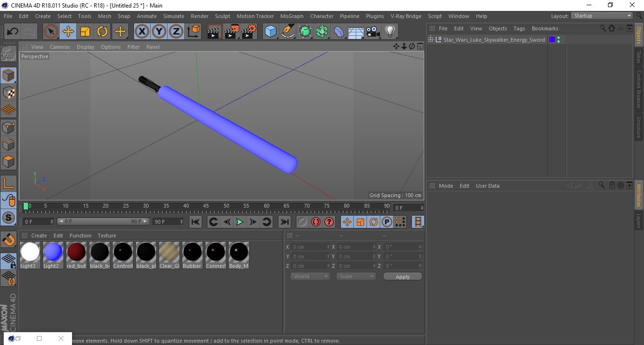Switch to the Layers tab

tap(638, 221)
